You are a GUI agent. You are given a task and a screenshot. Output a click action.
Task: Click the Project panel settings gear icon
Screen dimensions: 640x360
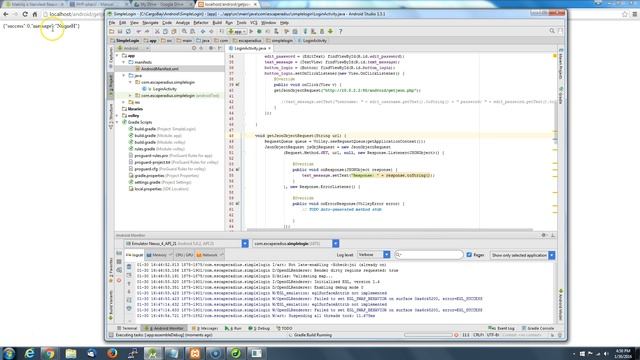coord(211,48)
